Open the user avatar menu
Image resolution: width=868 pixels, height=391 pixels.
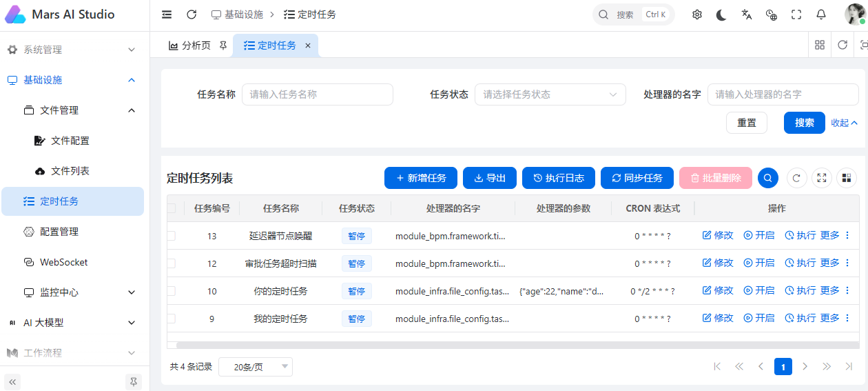tap(855, 14)
